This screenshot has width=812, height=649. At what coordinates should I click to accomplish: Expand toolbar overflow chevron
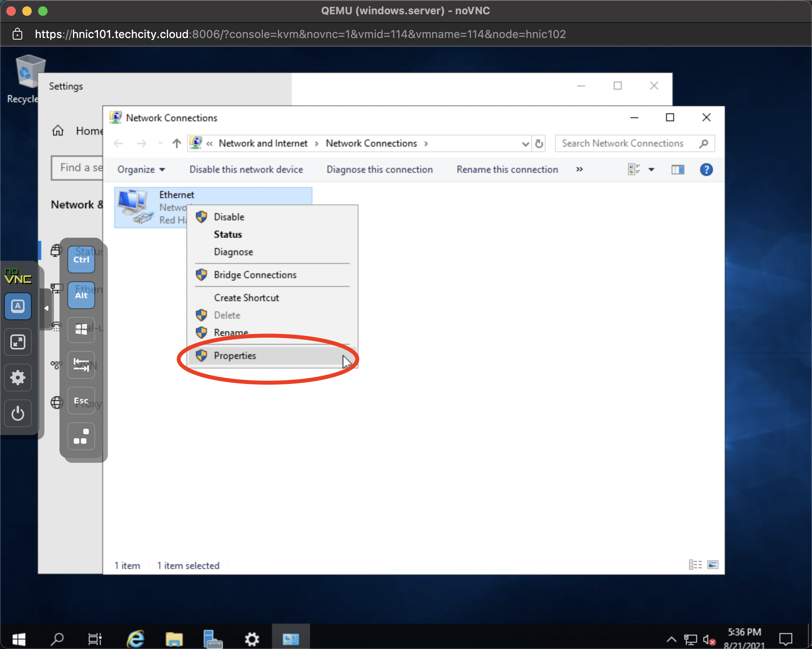point(579,170)
